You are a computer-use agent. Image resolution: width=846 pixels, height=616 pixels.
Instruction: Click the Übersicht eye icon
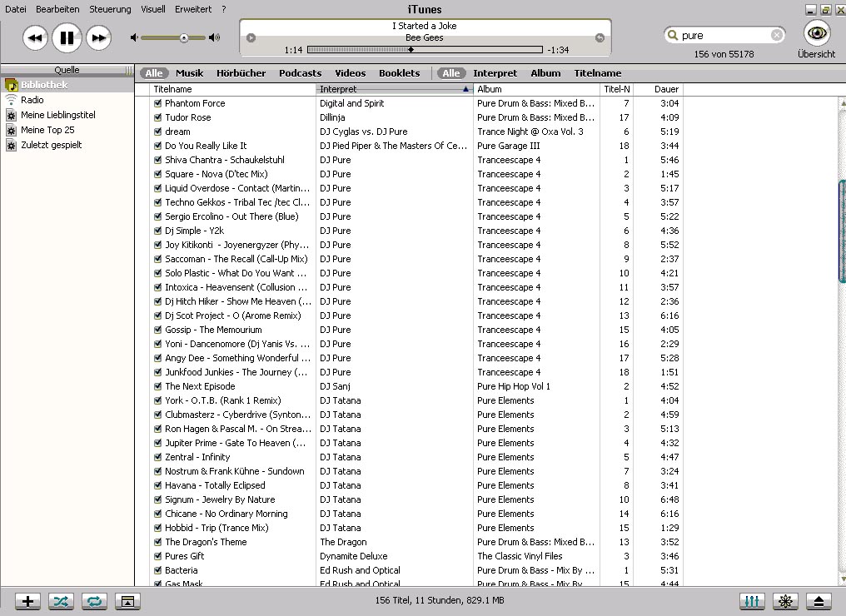(x=817, y=33)
